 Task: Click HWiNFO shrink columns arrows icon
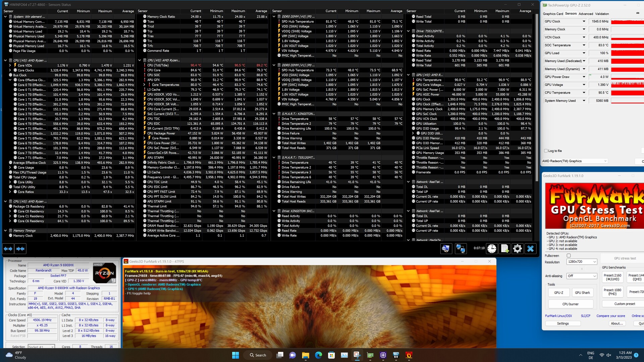pos(20,249)
